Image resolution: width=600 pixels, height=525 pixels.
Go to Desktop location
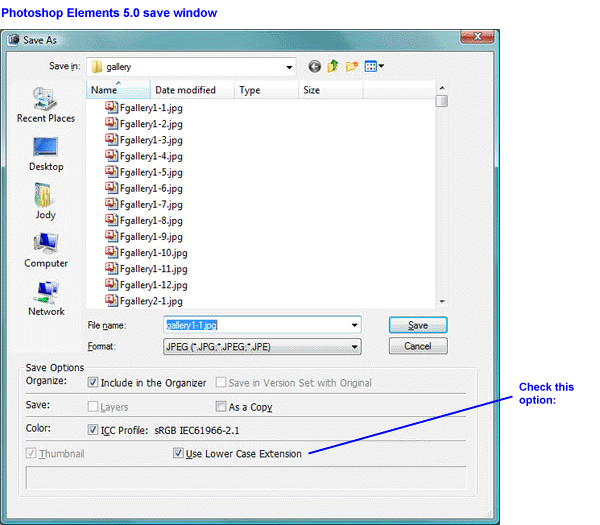point(46,154)
